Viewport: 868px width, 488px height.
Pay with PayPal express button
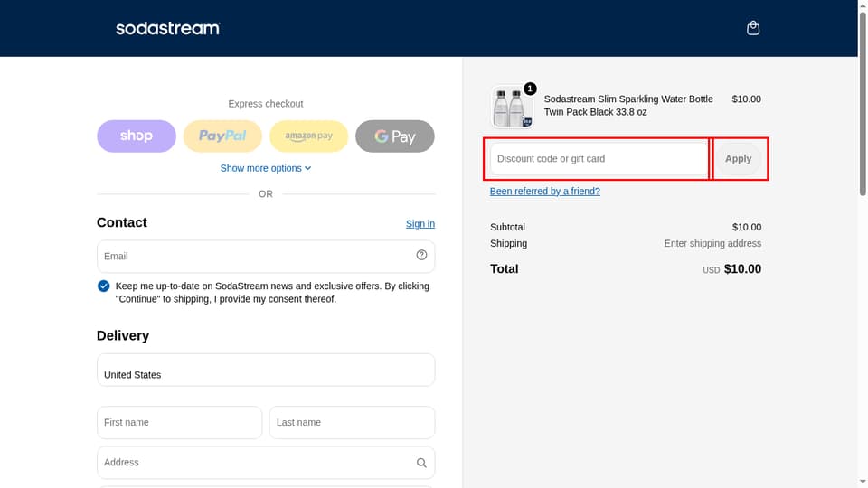click(x=222, y=136)
